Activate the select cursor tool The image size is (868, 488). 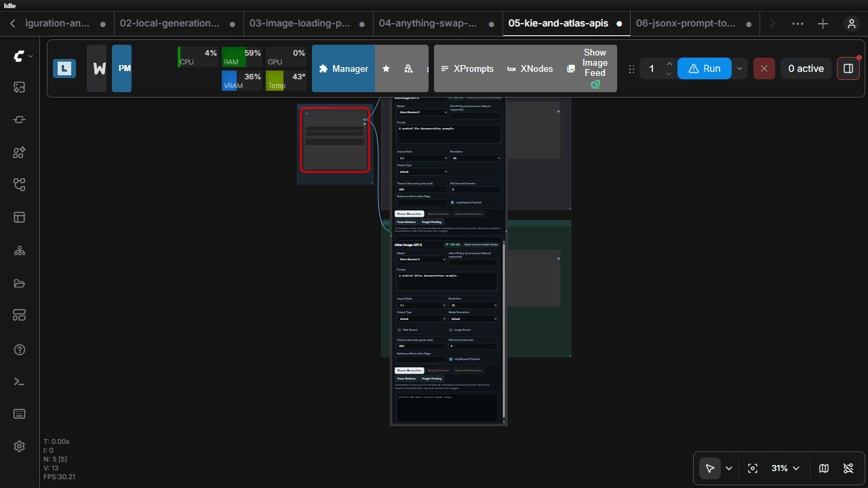coord(710,468)
